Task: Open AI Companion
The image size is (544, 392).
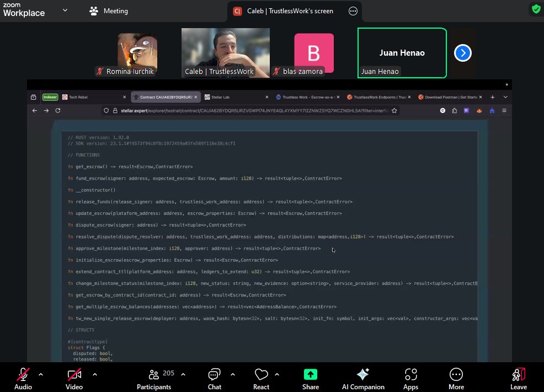Action: 363,378
